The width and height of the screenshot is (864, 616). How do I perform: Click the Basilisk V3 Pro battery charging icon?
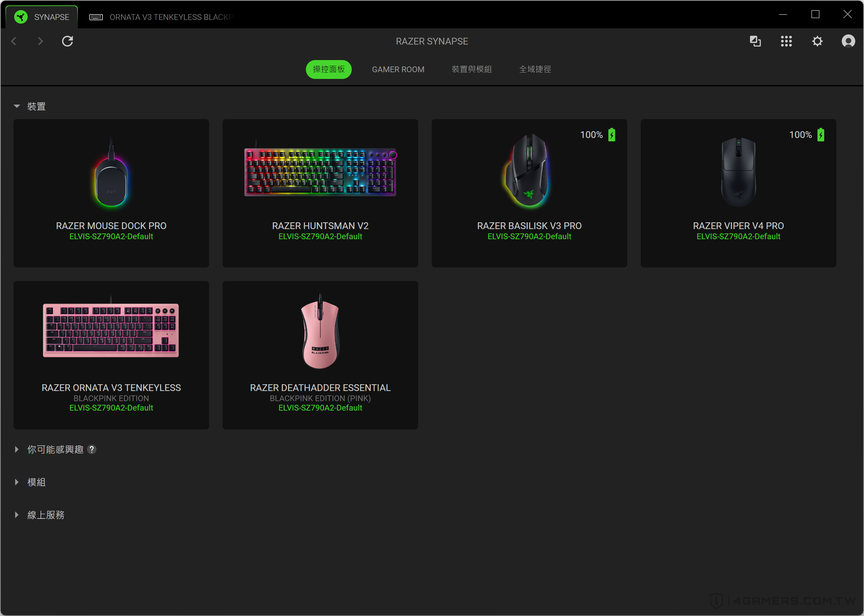pyautogui.click(x=611, y=135)
